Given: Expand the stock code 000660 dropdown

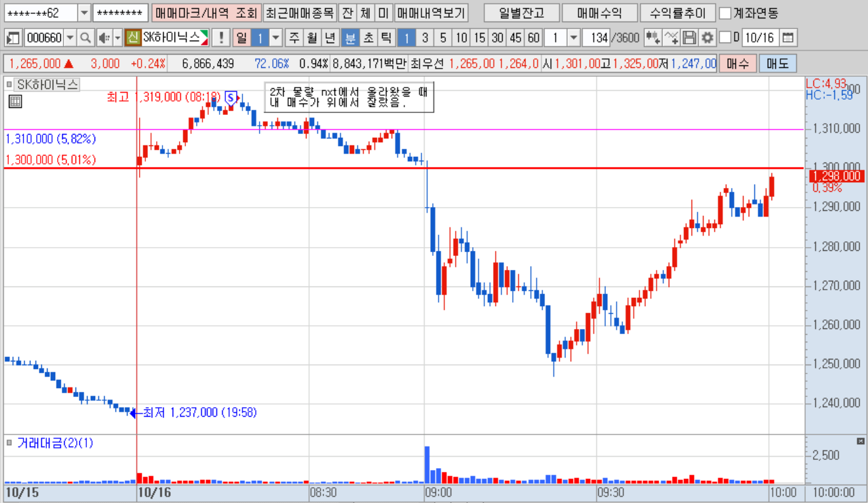Looking at the screenshot, I should [70, 38].
